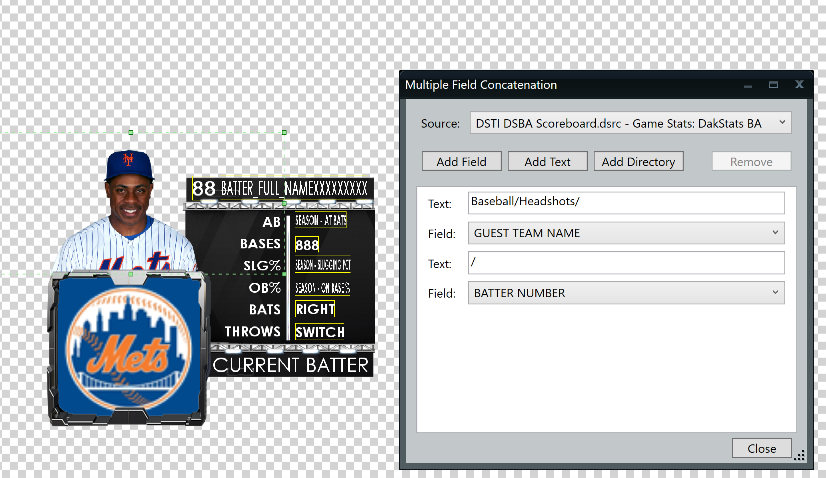Select the AB label on the scoreboard
The width and height of the screenshot is (826, 478).
pyautogui.click(x=271, y=222)
